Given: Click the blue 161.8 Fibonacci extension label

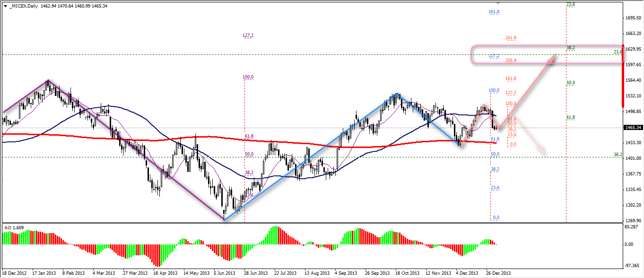Looking at the screenshot, I should [x=494, y=12].
